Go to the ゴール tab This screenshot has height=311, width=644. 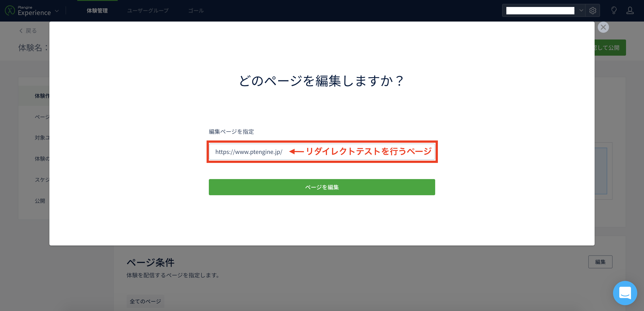pos(196,11)
